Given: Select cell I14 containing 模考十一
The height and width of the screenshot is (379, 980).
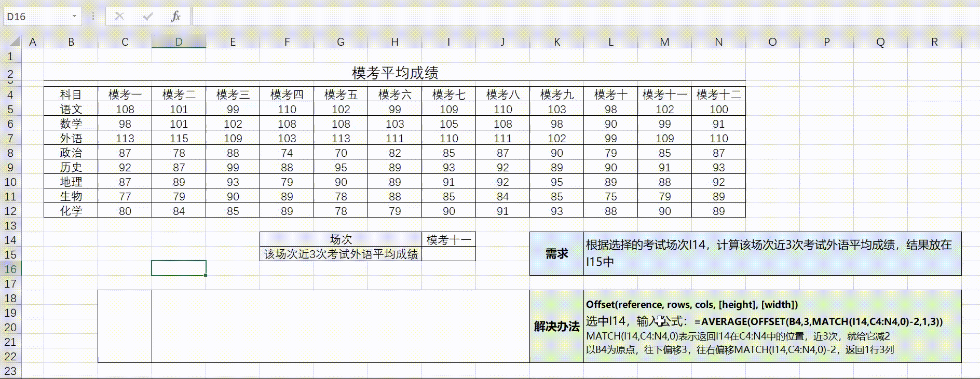Looking at the screenshot, I should coord(449,239).
